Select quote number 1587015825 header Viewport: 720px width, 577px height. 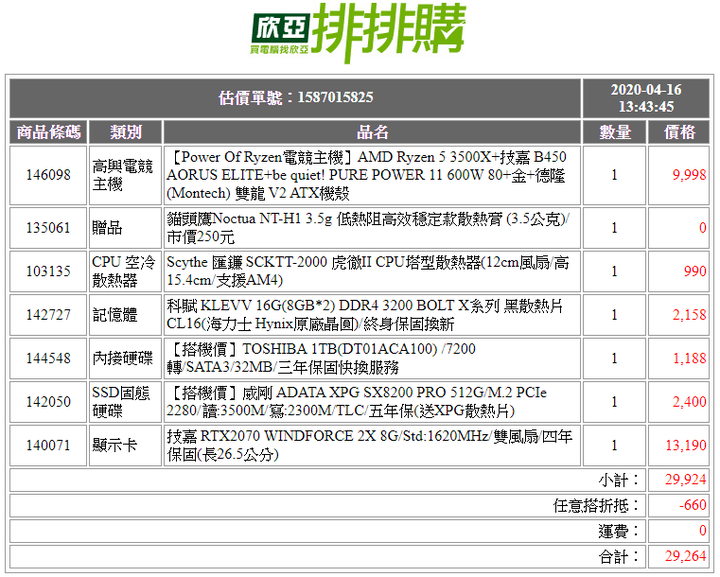pyautogui.click(x=296, y=98)
